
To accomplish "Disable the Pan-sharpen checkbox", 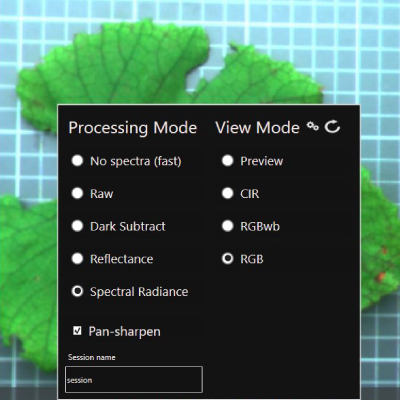I will click(77, 331).
